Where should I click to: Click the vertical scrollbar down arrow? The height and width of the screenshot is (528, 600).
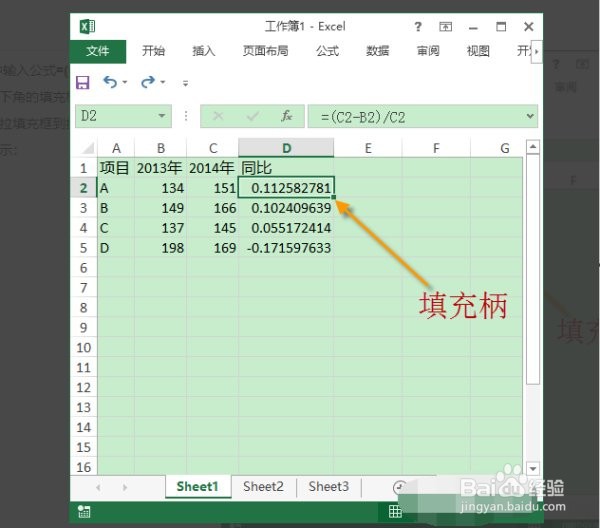(x=533, y=468)
